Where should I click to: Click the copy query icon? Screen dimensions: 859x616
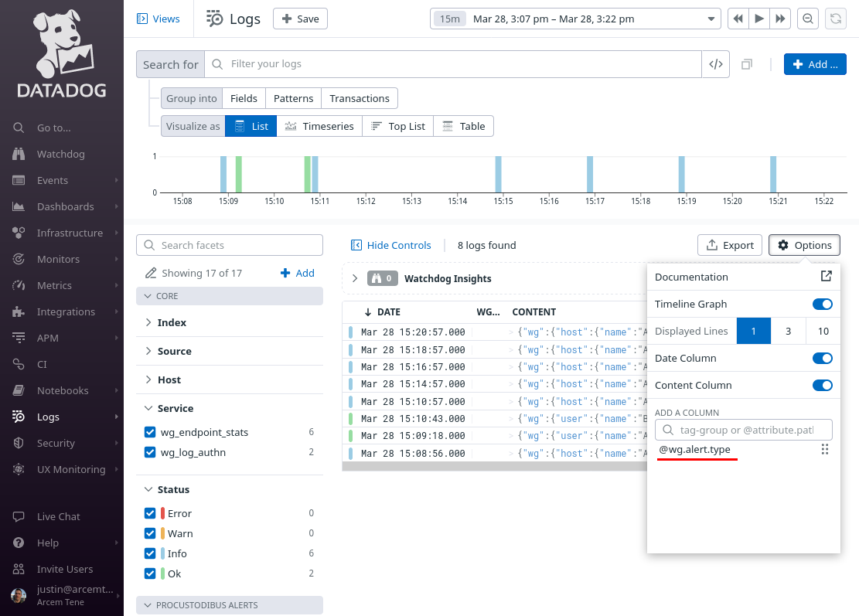tap(747, 65)
